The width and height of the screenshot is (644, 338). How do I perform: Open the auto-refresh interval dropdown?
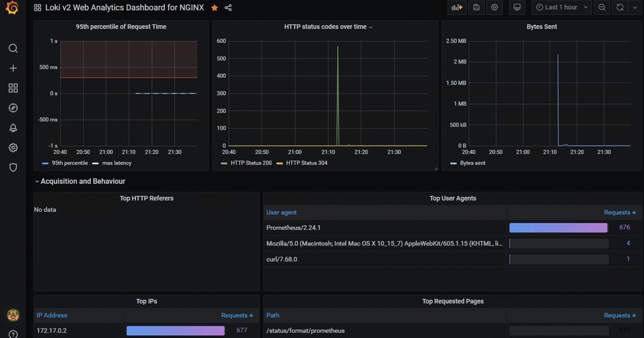(635, 7)
